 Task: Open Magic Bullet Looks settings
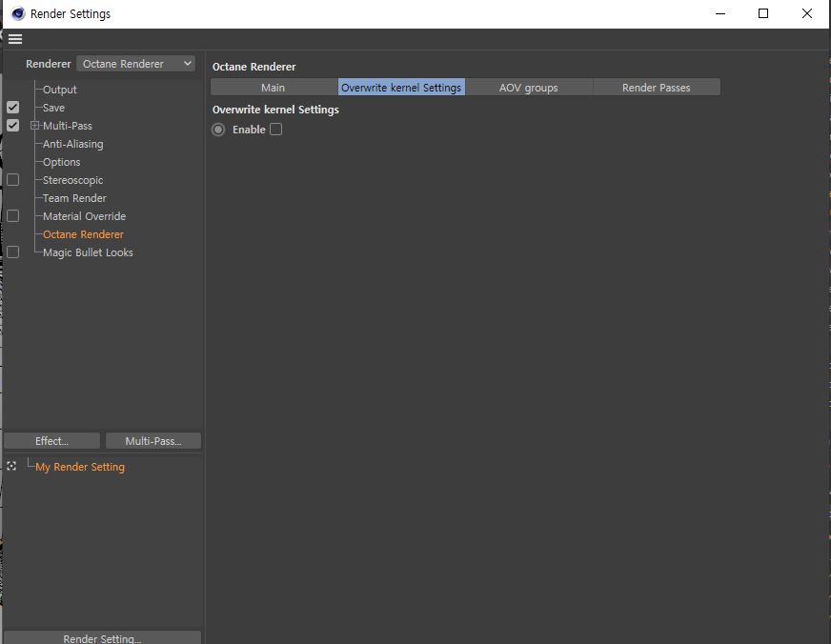[x=88, y=252]
